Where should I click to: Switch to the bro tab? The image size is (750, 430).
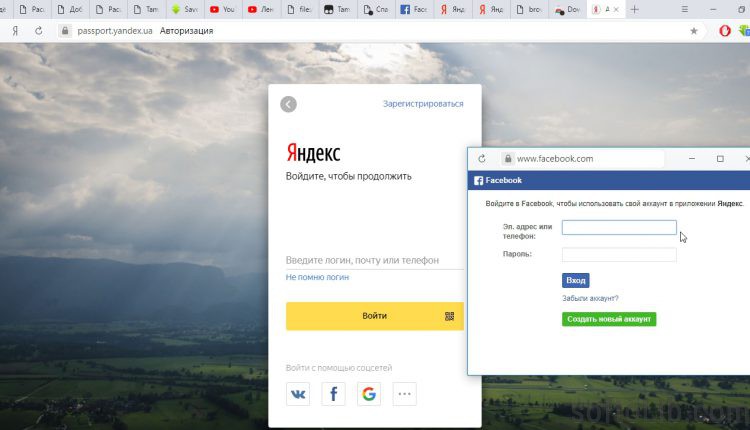[529, 9]
